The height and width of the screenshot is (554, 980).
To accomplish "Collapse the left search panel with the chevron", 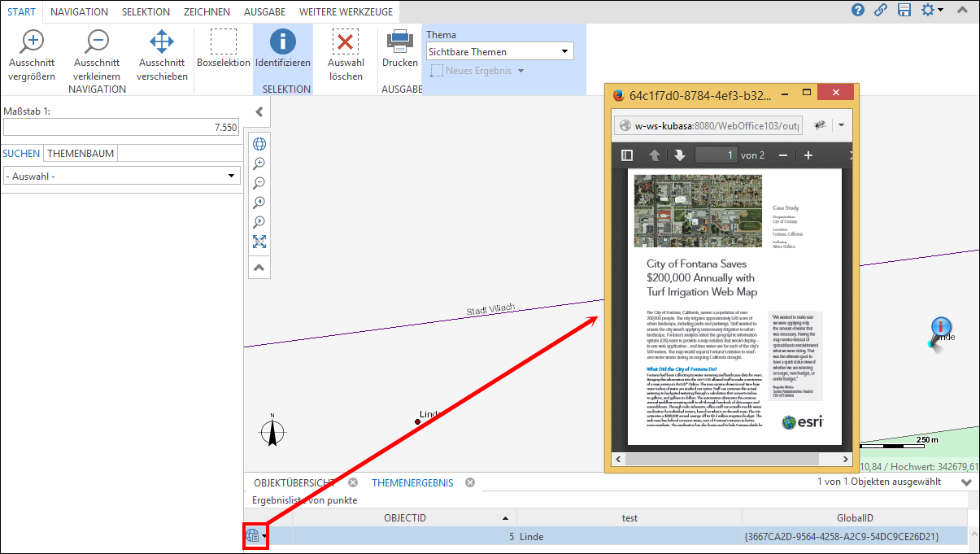I will 259,111.
